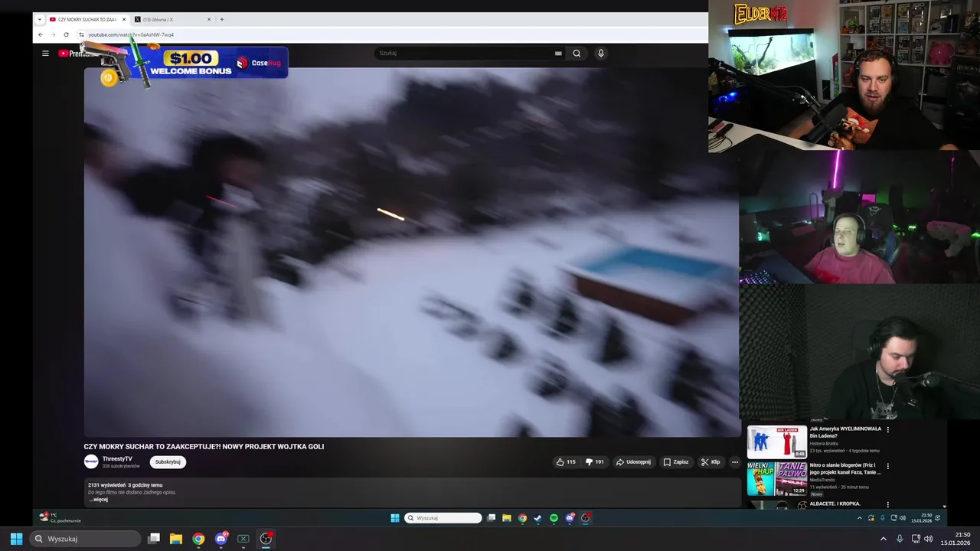Open options for the 'ALBACETE. I KROPKA.' video
The image size is (980, 551).
tap(888, 504)
